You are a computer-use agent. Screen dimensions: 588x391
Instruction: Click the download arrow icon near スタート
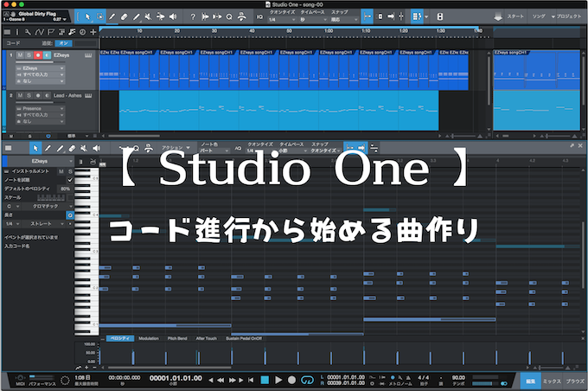pyautogui.click(x=498, y=17)
